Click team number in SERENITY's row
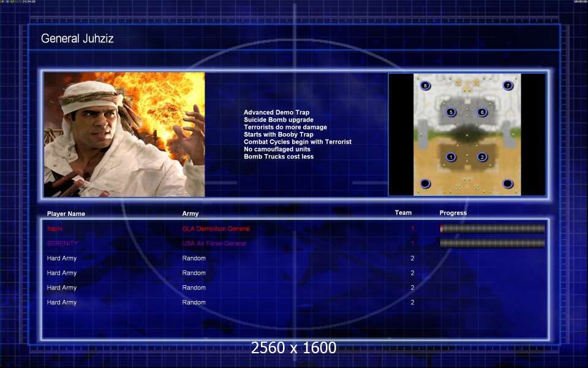This screenshot has height=368, width=588. pyautogui.click(x=412, y=243)
